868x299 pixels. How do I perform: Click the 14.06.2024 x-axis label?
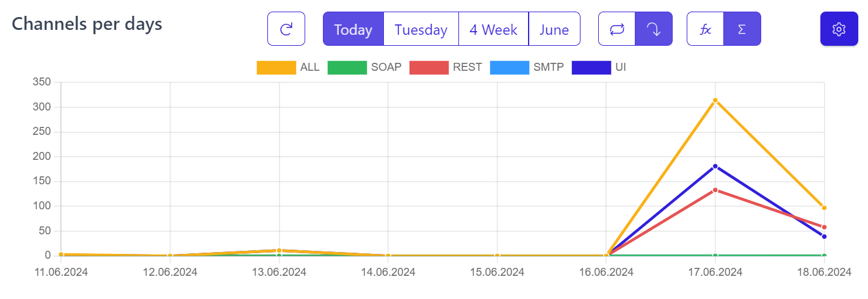coord(388,272)
